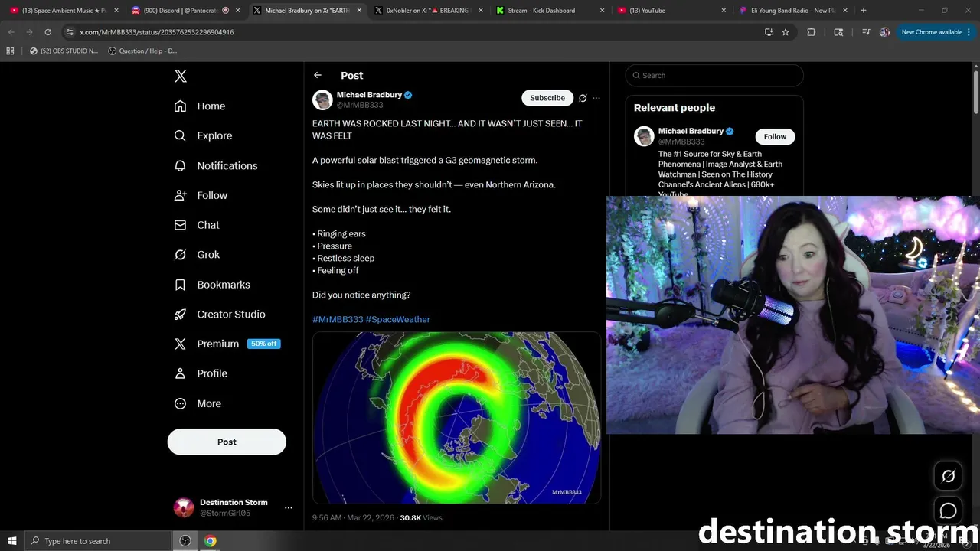Click the Bookmarks ribbon icon
The height and width of the screenshot is (551, 980).
(x=180, y=285)
